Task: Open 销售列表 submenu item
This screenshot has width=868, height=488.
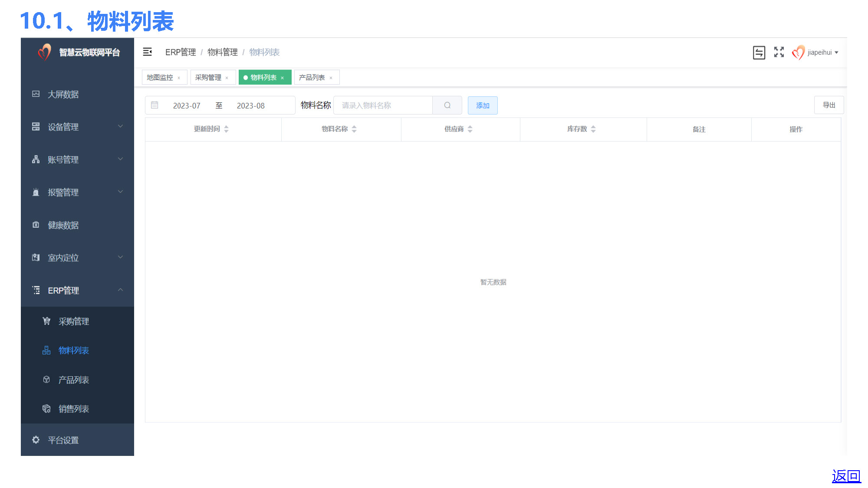Action: (77, 409)
